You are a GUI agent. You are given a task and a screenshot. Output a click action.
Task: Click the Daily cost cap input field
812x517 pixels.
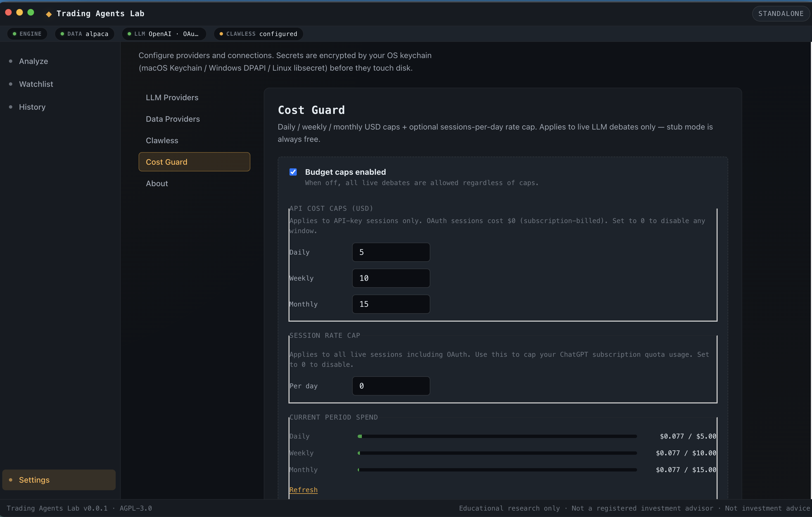click(391, 252)
